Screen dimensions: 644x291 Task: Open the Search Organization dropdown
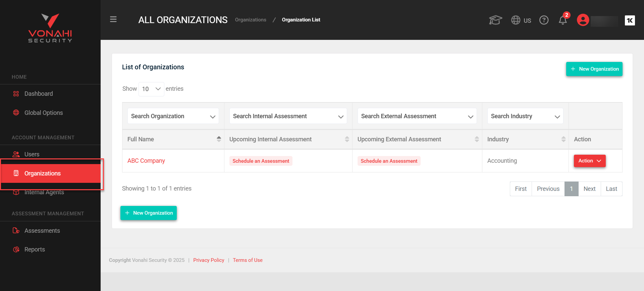coord(173,116)
